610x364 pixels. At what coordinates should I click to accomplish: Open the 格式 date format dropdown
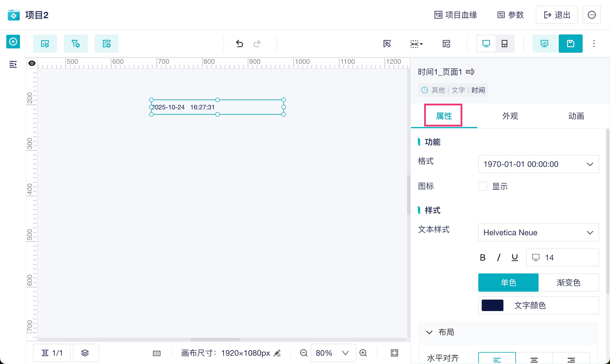[x=538, y=164]
